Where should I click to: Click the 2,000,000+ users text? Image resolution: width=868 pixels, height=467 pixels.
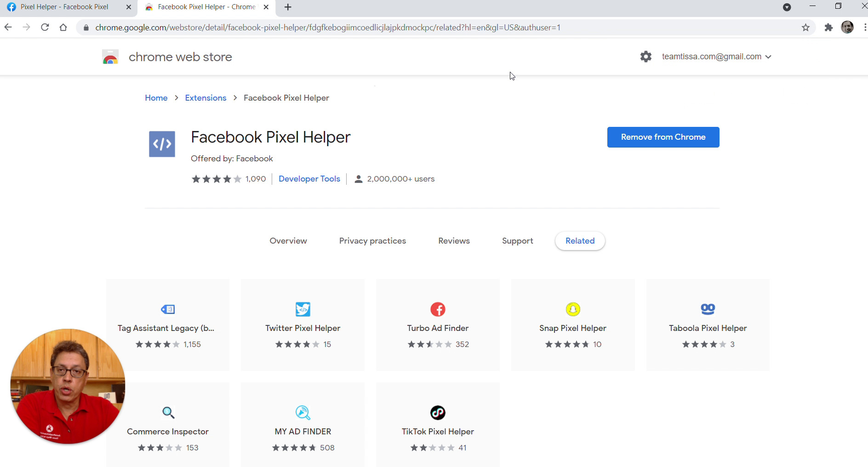[x=401, y=179]
